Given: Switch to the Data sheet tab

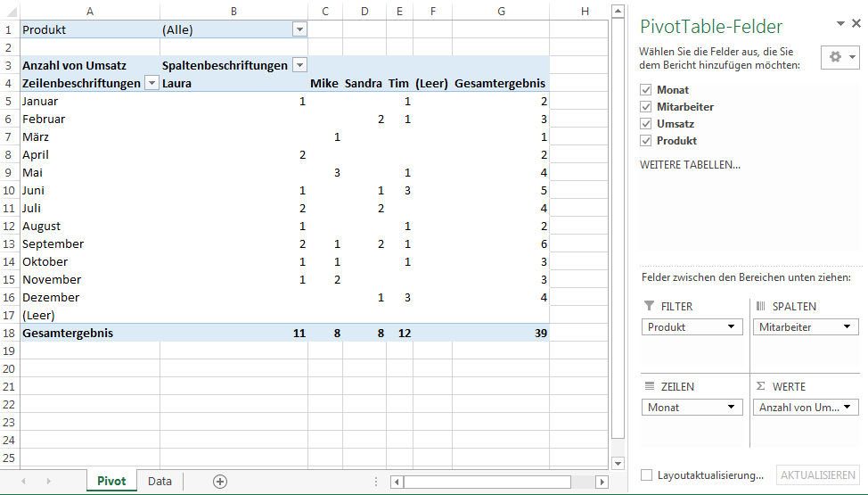Looking at the screenshot, I should [160, 481].
